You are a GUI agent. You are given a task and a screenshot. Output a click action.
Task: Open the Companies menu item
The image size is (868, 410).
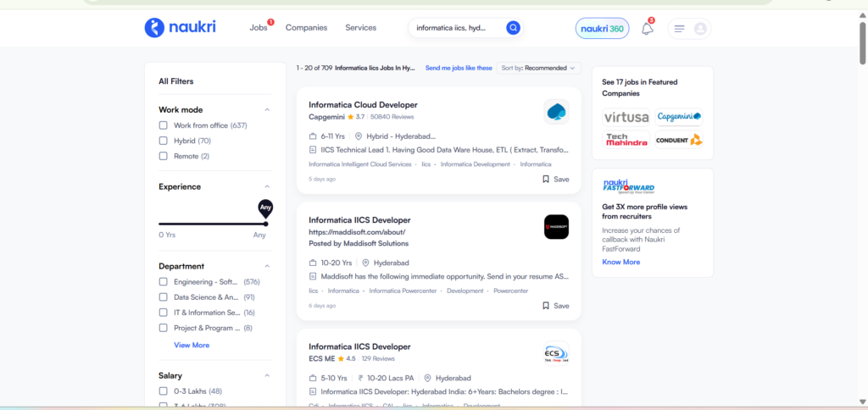[306, 28]
